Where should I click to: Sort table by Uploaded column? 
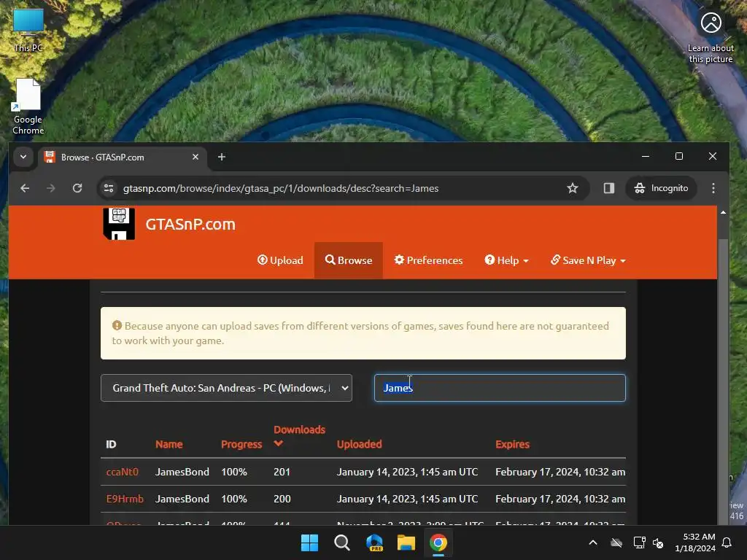[x=359, y=444]
